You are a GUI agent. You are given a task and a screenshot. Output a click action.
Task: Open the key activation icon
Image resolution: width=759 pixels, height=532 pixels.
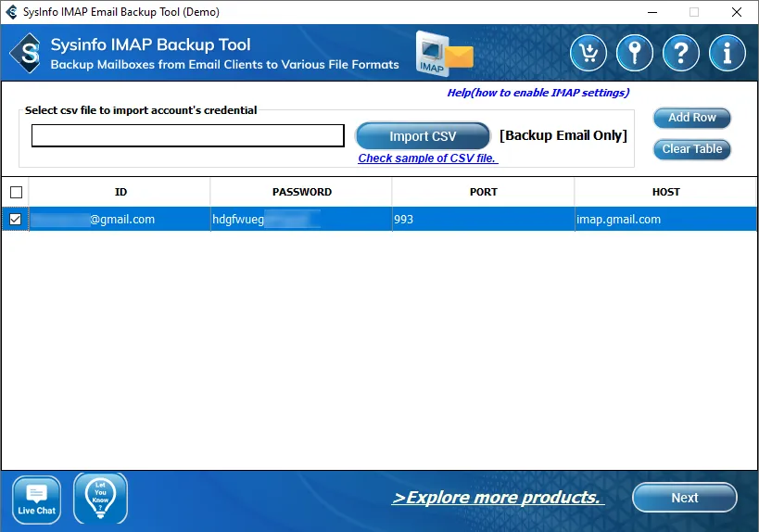pos(635,54)
